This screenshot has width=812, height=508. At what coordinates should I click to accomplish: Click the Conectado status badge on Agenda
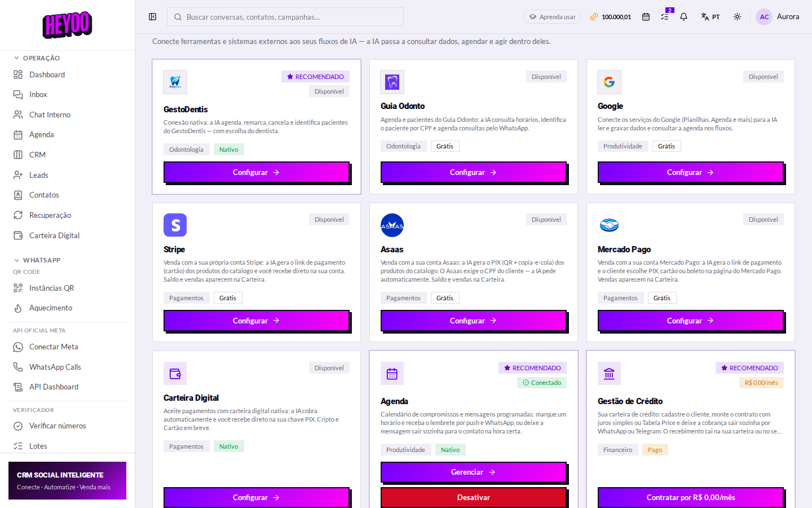pyautogui.click(x=542, y=383)
